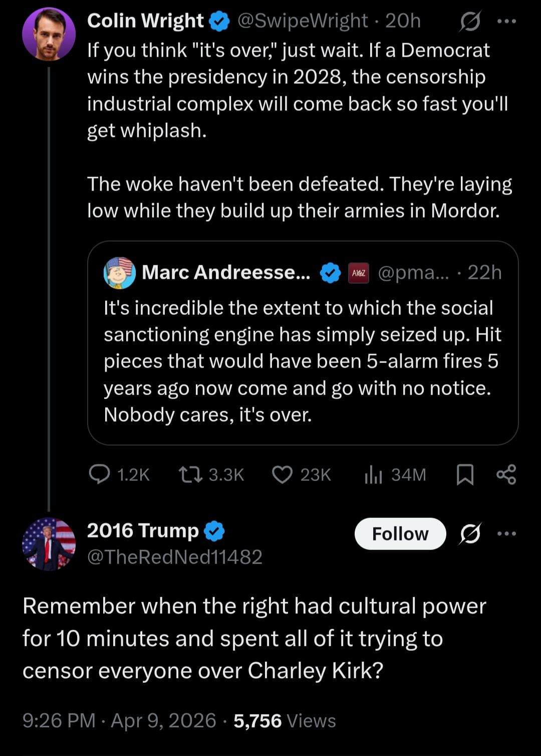Open 2016 Trump's profile avatar
Screen dimensions: 541x756
pos(49,544)
